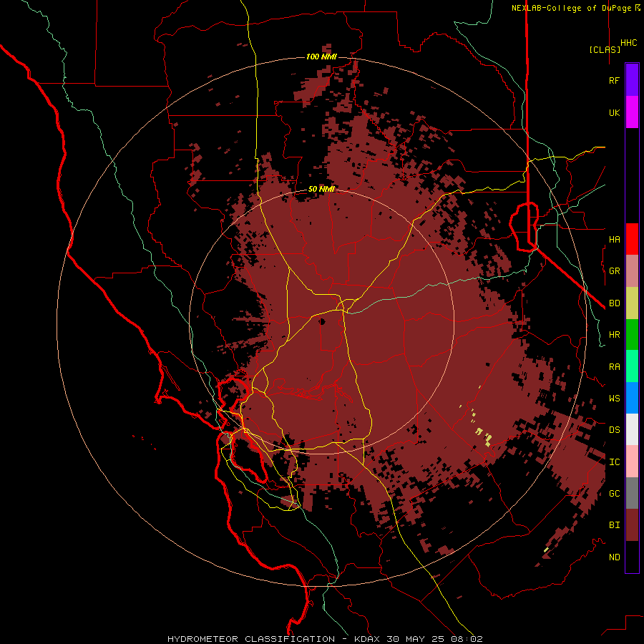Select the BD yellow legend color block
644x644 pixels.
(632, 303)
